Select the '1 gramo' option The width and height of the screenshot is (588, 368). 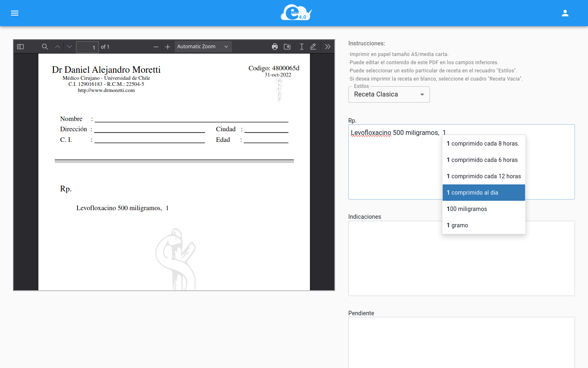click(x=457, y=225)
